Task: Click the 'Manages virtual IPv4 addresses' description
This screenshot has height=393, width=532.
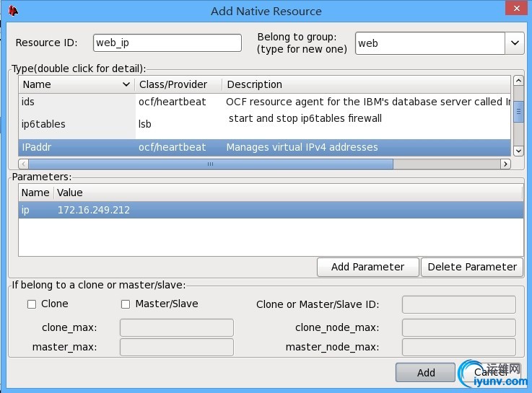Action: point(302,147)
